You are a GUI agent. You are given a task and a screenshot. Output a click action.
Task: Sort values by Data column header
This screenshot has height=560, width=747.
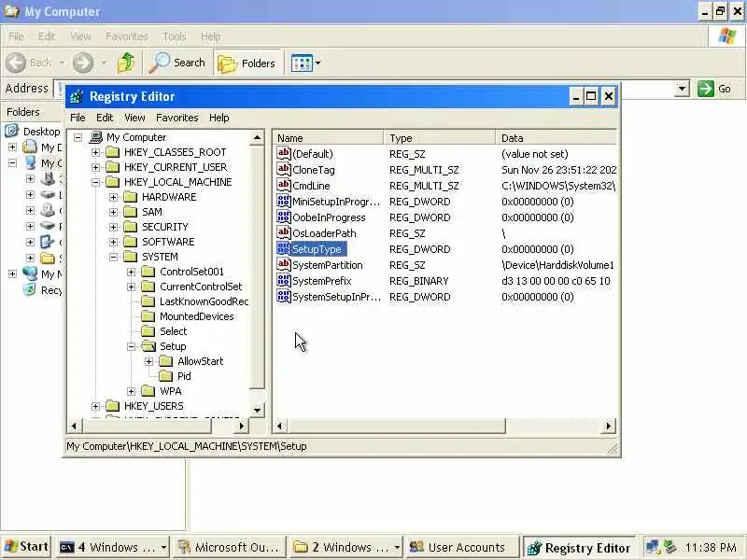point(556,138)
